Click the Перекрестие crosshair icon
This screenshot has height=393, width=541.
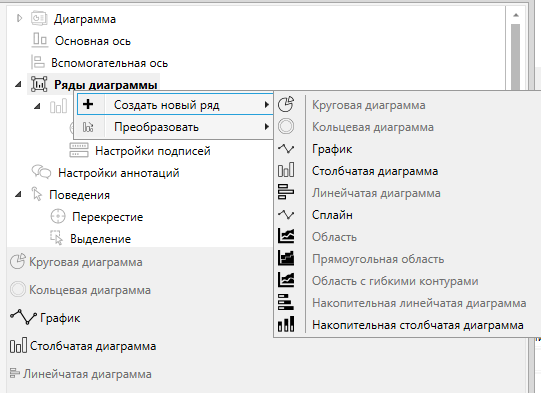point(58,217)
